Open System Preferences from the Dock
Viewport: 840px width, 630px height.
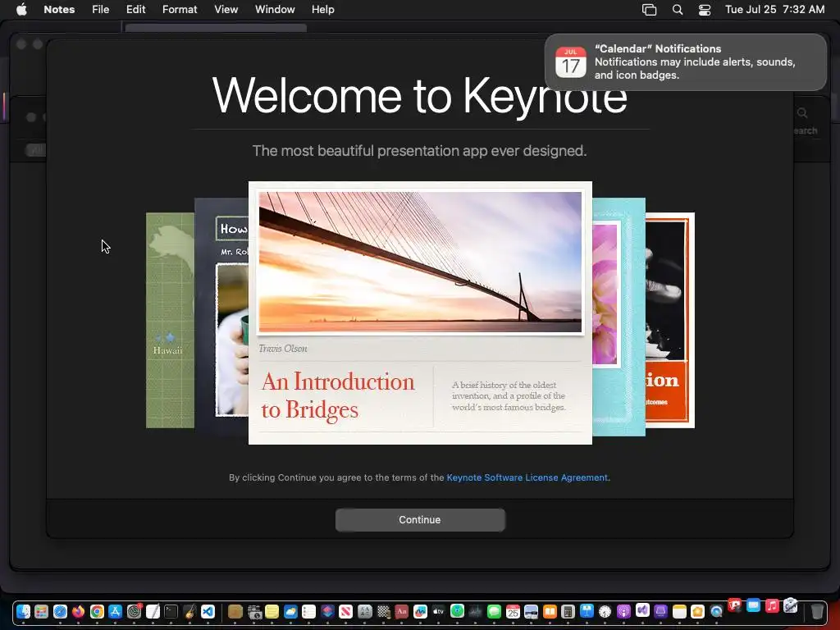pos(134,611)
